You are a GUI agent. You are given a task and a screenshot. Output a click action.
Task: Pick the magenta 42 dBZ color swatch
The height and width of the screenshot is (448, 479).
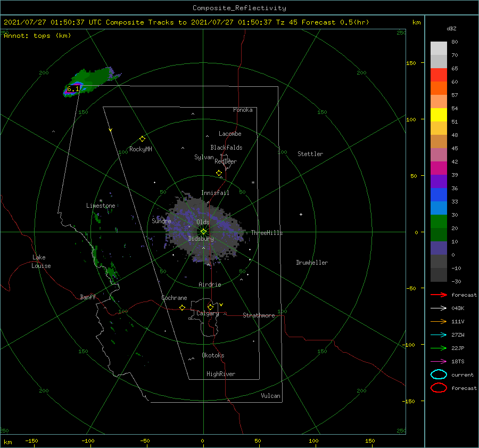[x=439, y=168]
